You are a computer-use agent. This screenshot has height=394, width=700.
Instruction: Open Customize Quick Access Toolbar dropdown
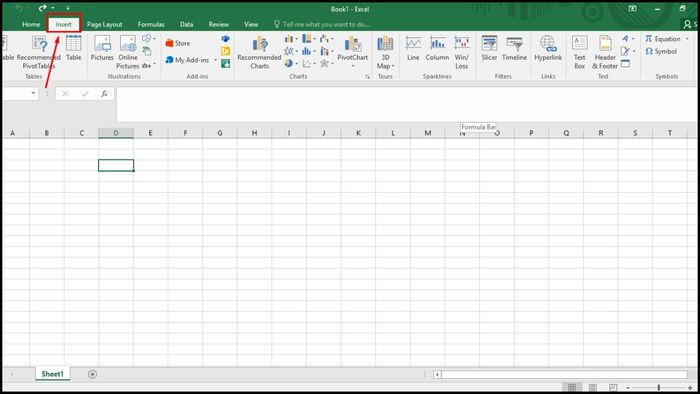pyautogui.click(x=68, y=8)
